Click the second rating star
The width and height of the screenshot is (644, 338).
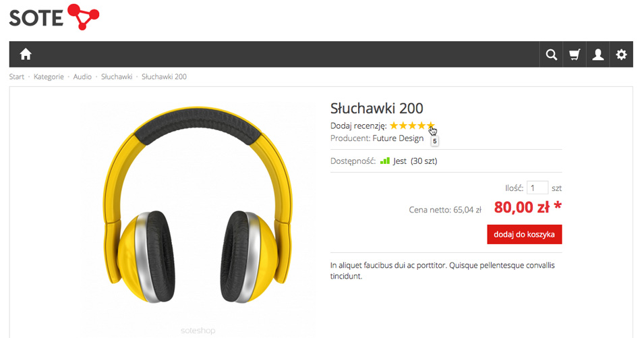[x=403, y=125]
